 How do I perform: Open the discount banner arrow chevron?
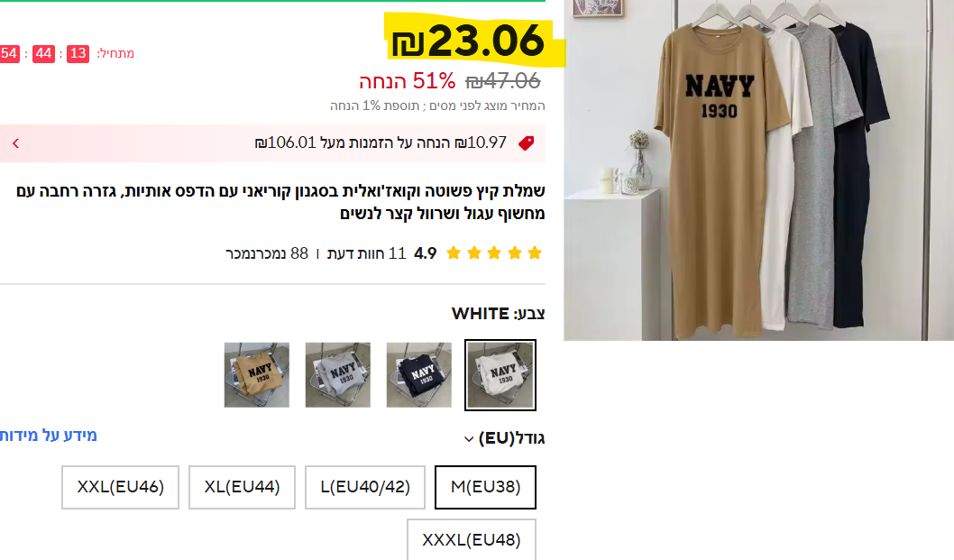pyautogui.click(x=16, y=143)
